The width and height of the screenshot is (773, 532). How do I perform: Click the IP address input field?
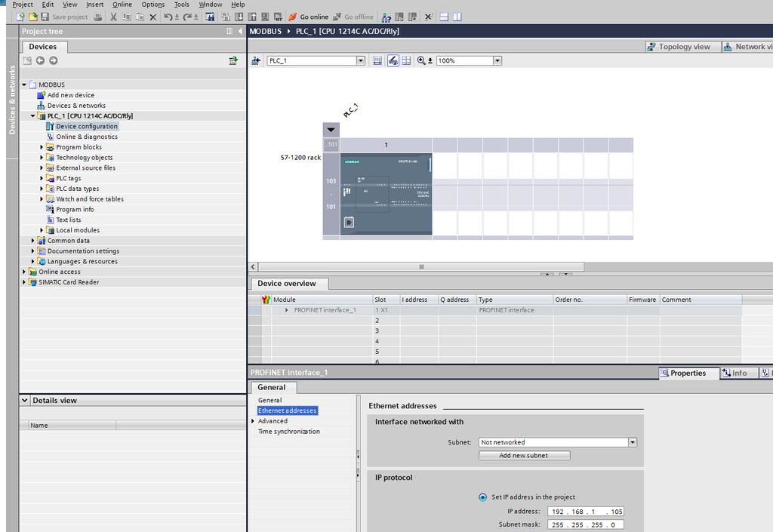point(586,512)
